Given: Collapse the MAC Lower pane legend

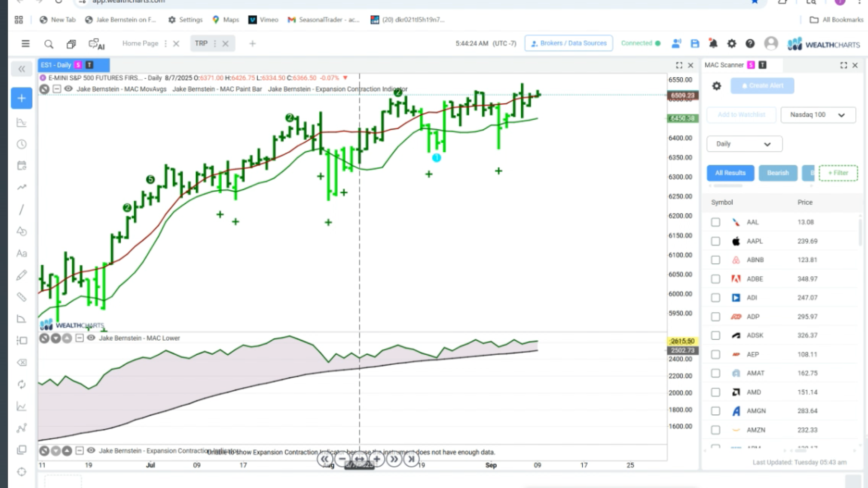Looking at the screenshot, I should 79,338.
